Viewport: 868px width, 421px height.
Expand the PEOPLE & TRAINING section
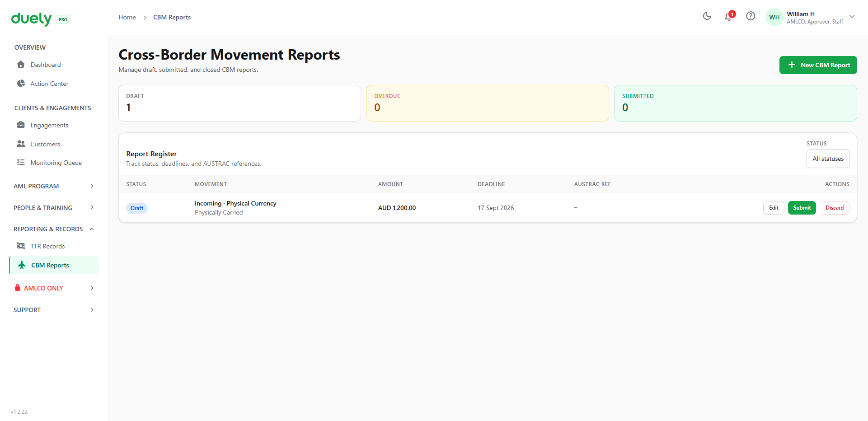[54, 208]
